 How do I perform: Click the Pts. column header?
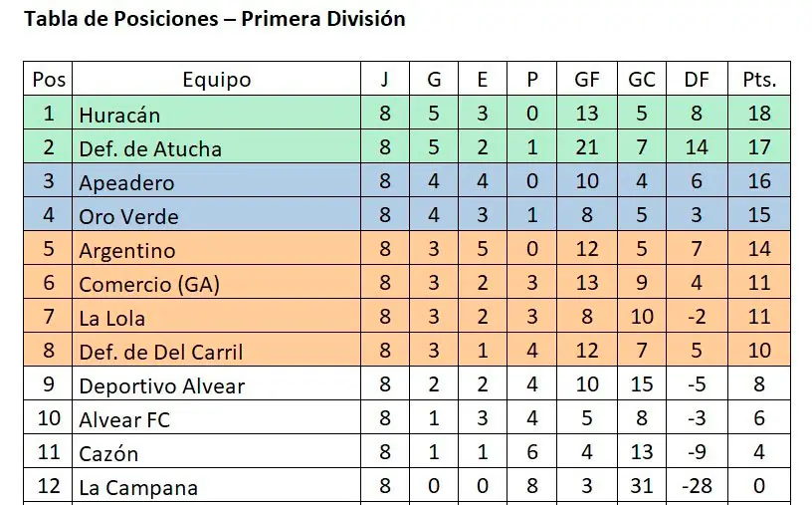(759, 80)
